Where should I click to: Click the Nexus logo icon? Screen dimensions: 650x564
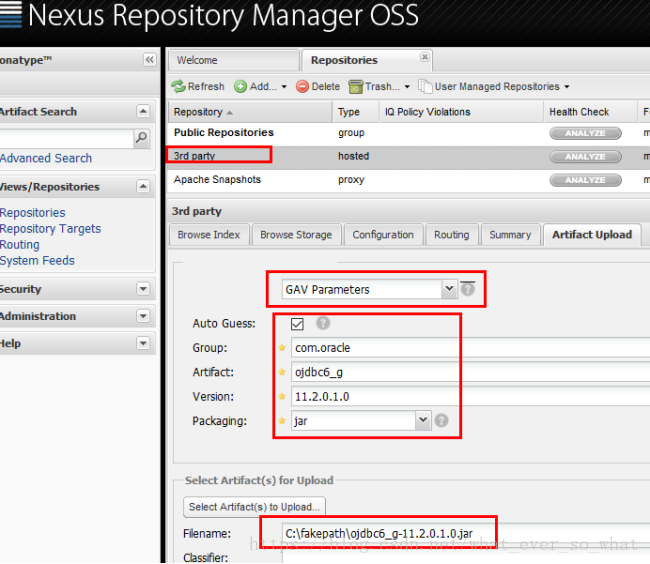tap(10, 15)
